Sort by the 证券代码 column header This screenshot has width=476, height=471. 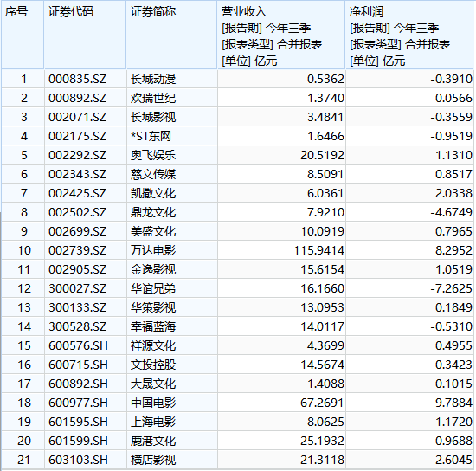point(85,35)
